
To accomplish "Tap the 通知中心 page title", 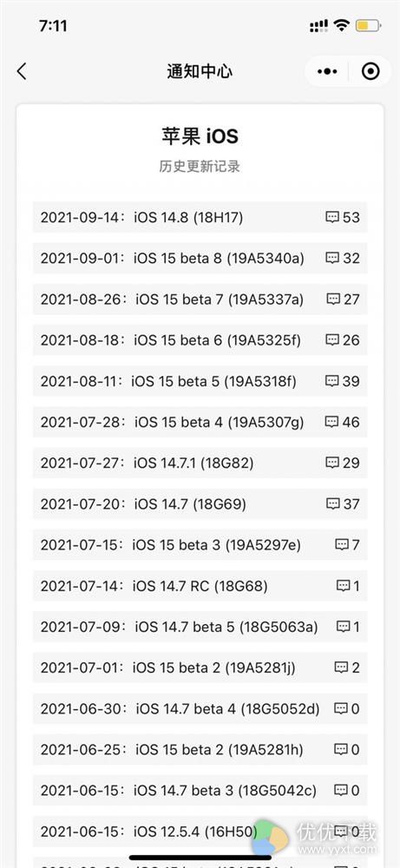I will [x=200, y=71].
